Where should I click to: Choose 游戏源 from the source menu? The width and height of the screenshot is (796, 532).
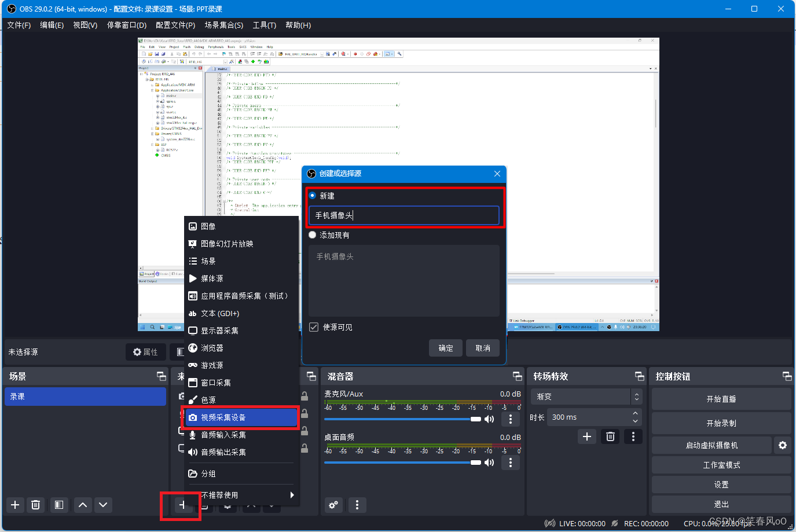[x=242, y=365]
